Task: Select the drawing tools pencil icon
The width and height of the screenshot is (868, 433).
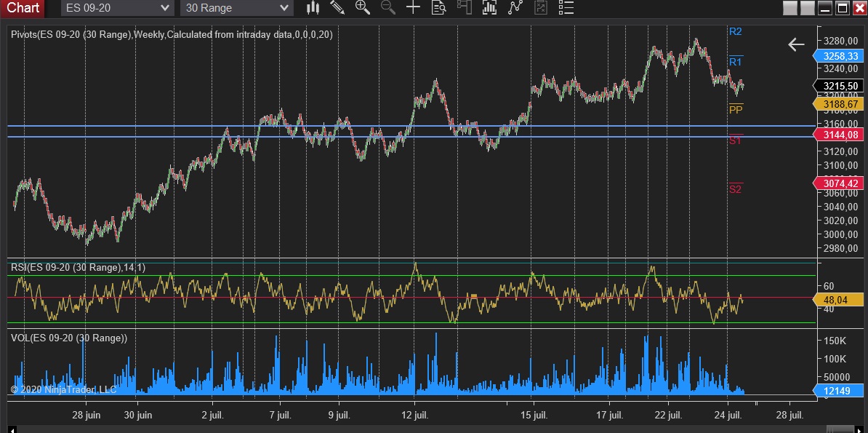Action: pyautogui.click(x=337, y=8)
